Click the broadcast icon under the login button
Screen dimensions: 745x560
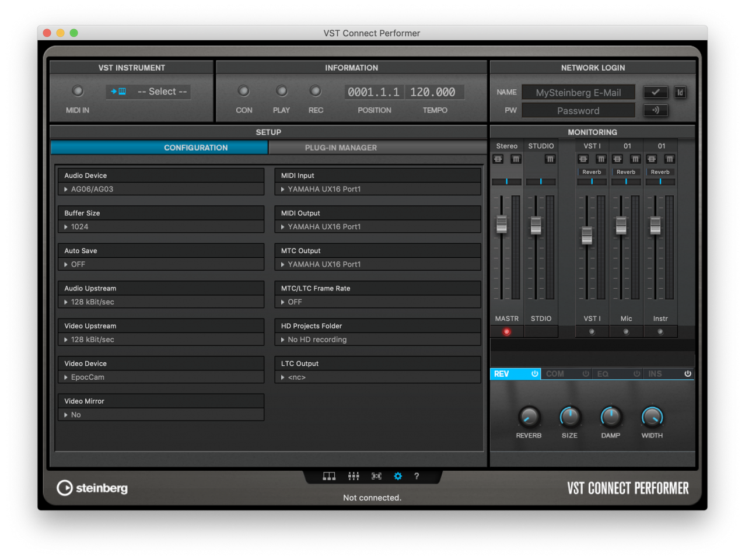click(x=655, y=110)
